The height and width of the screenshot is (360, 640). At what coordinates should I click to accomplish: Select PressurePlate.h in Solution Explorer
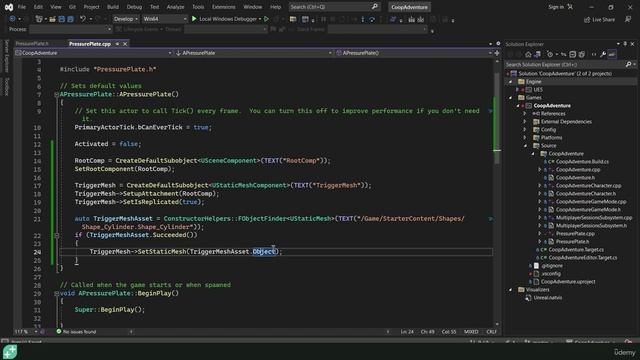pos(572,242)
